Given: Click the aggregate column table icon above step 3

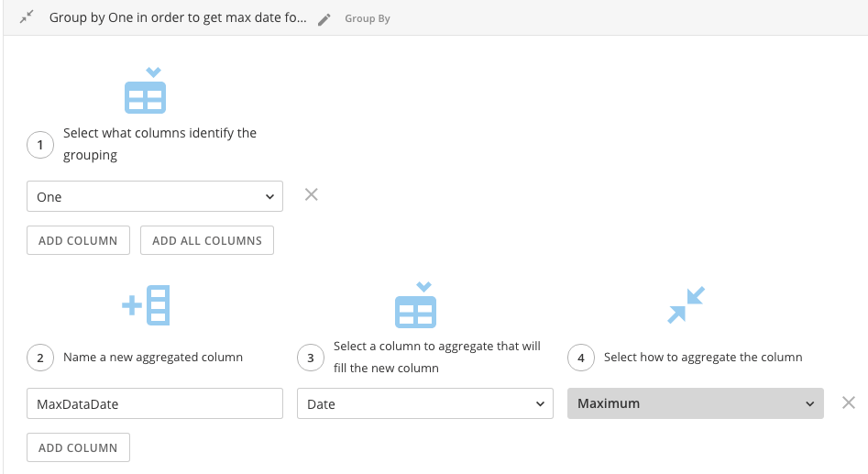Looking at the screenshot, I should tap(416, 305).
